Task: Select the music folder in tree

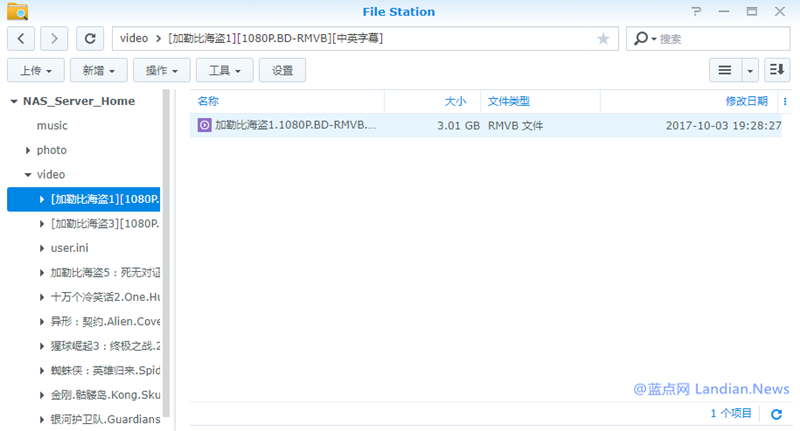Action: 52,126
